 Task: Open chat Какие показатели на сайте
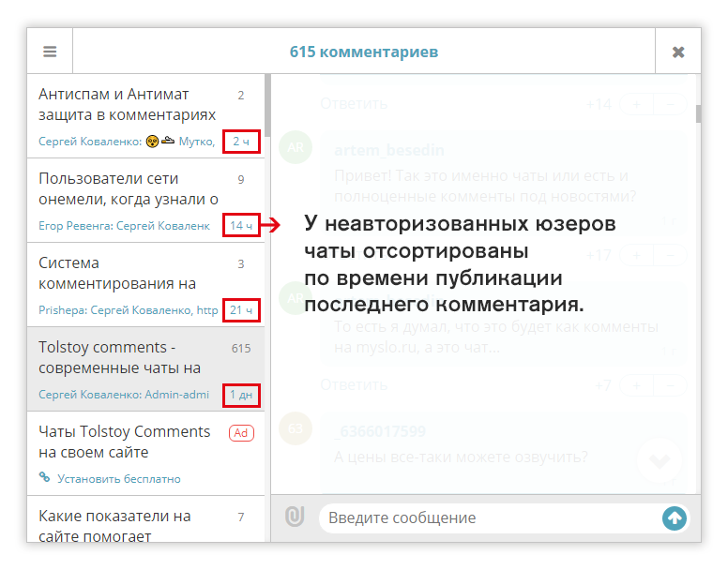pyautogui.click(x=145, y=519)
